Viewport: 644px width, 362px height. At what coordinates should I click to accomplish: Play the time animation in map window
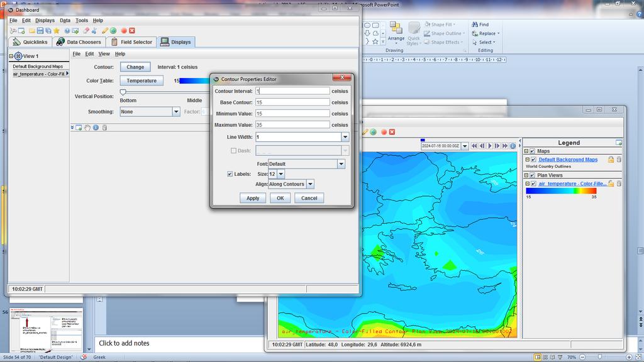pyautogui.click(x=489, y=146)
